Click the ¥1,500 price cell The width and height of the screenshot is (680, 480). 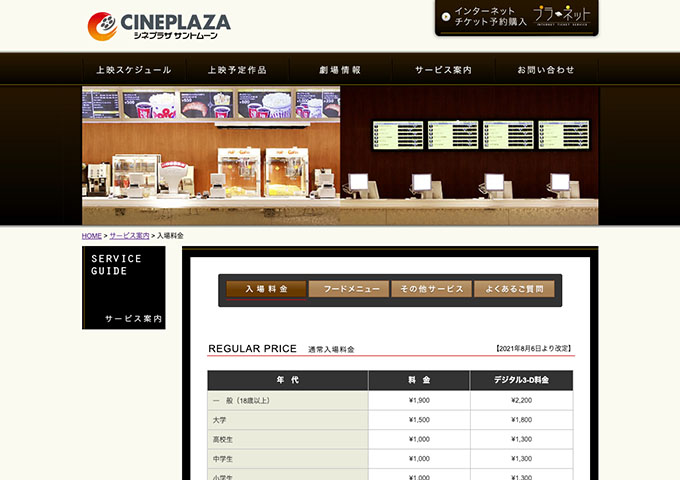[419, 420]
